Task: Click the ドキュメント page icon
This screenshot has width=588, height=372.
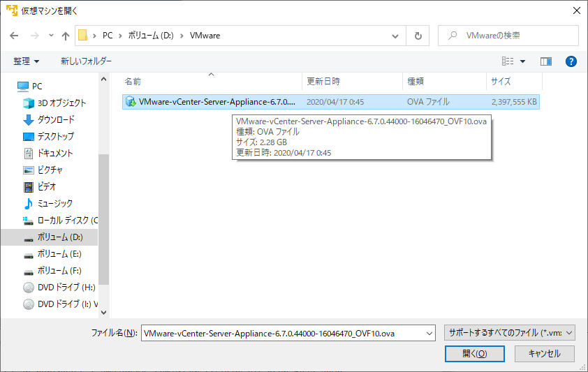Action: pyautogui.click(x=29, y=154)
